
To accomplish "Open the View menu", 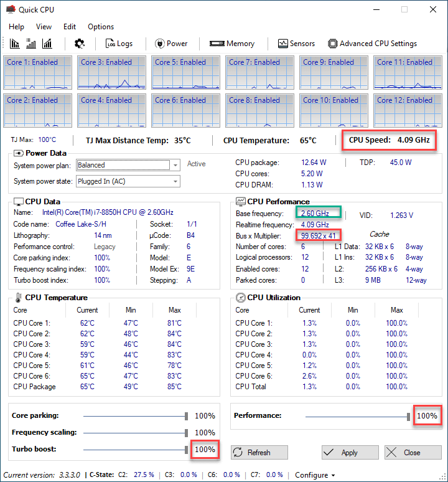I will [x=44, y=27].
